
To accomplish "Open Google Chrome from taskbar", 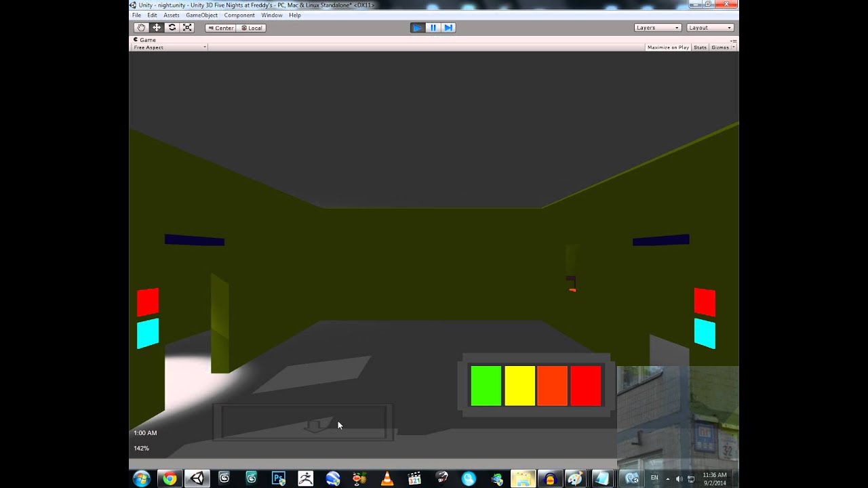I will [170, 479].
